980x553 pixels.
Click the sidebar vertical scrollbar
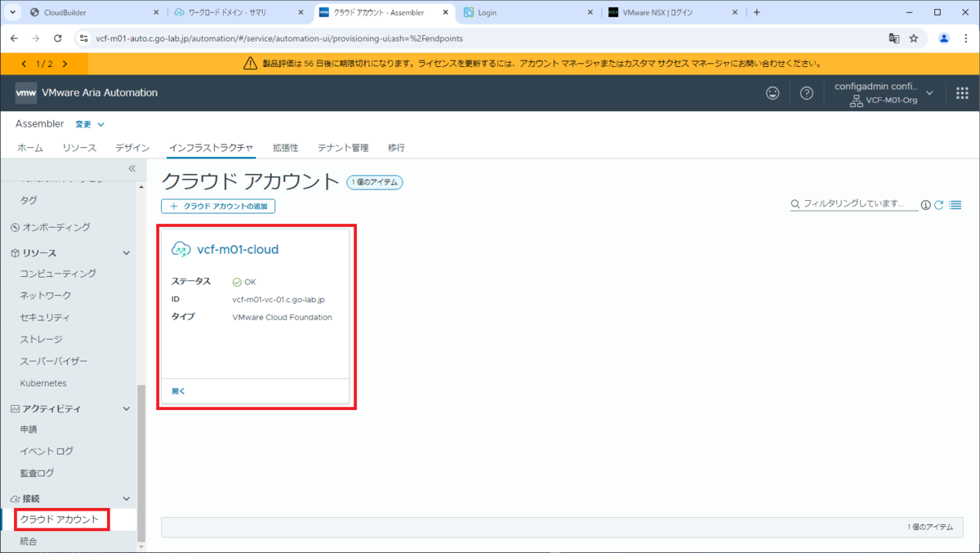[141, 463]
